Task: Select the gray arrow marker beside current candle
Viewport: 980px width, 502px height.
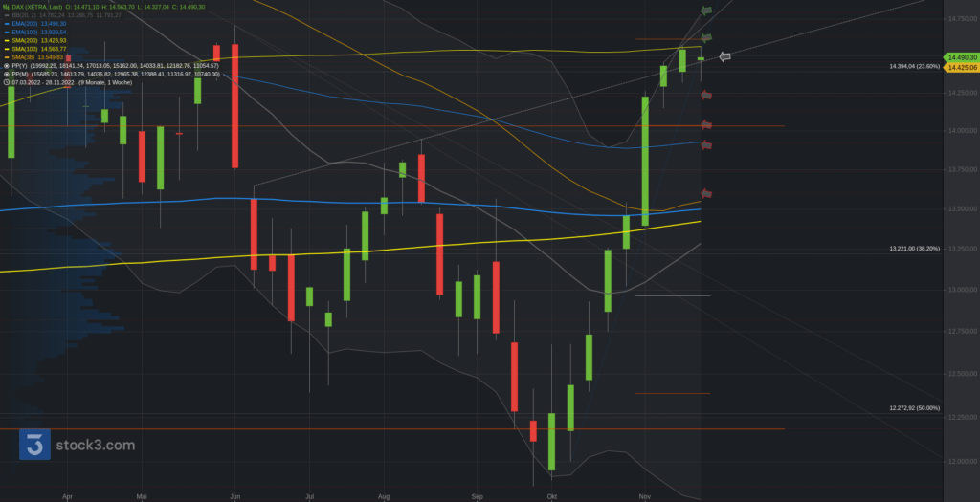Action: click(724, 56)
